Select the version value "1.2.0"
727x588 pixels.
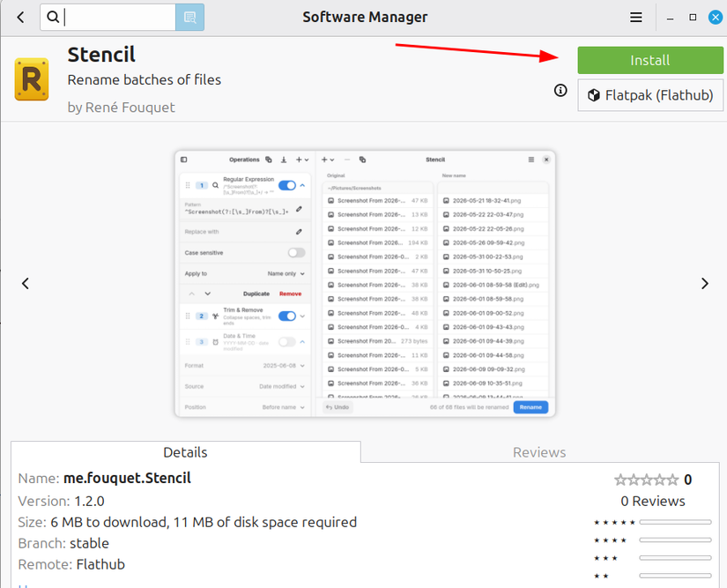pyautogui.click(x=90, y=502)
